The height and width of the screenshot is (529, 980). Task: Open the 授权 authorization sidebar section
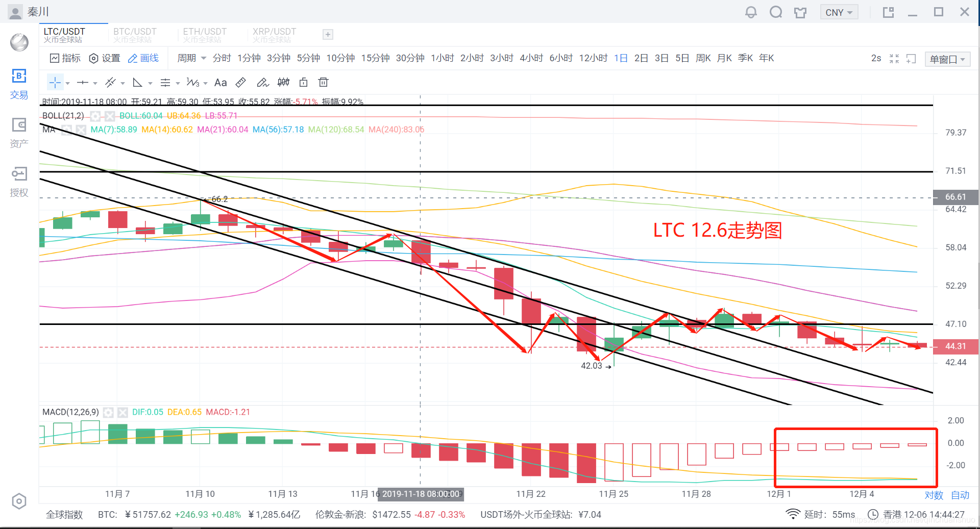(x=19, y=182)
